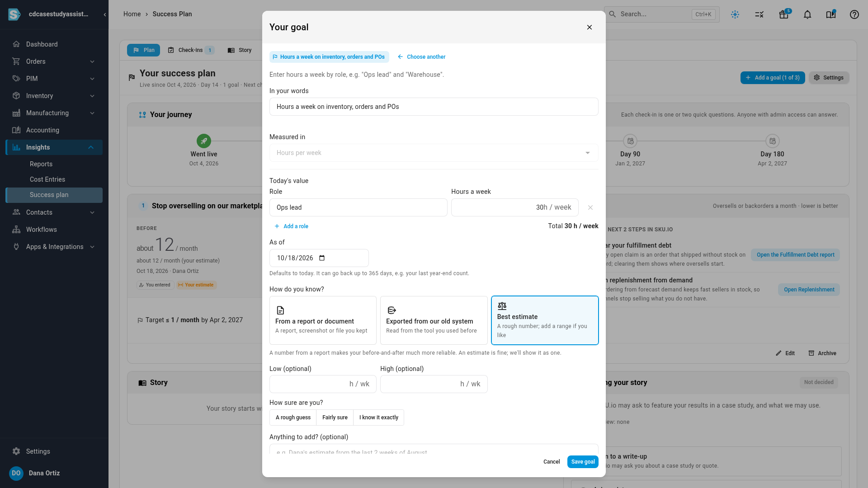868x488 pixels.
Task: Open the AI assistant sparkle icon
Action: (x=735, y=14)
